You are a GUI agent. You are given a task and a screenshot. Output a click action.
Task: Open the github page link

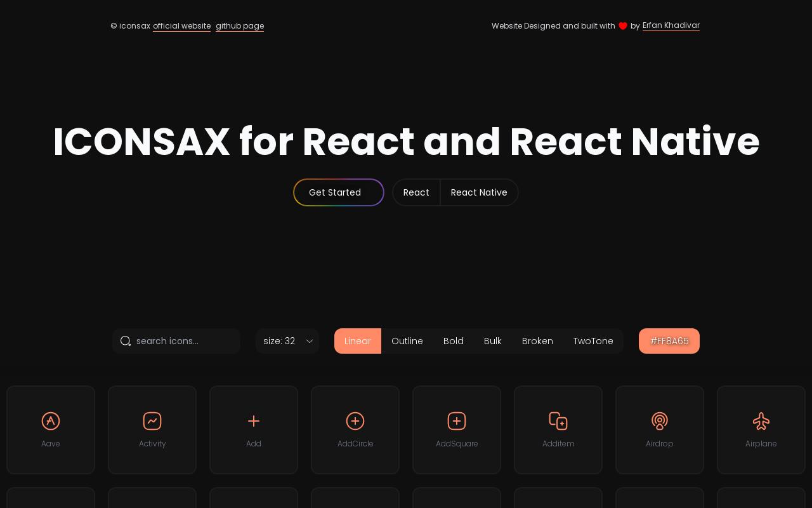pyautogui.click(x=240, y=26)
